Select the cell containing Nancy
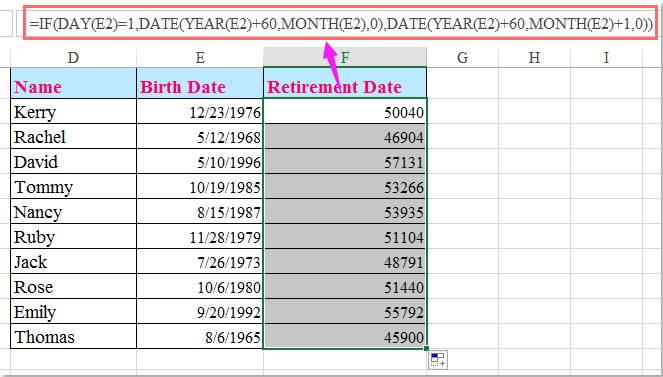Image resolution: width=663 pixels, height=377 pixels. [73, 211]
